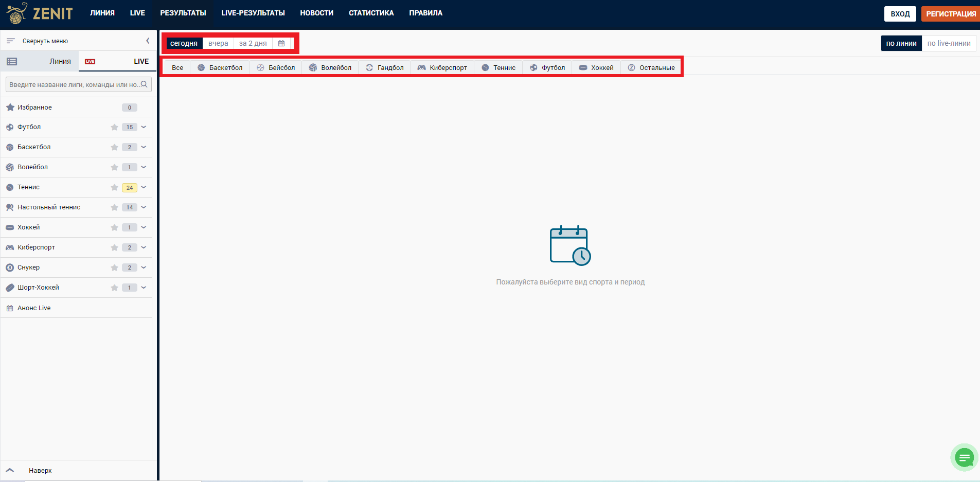Viewport: 980px width, 482px height.
Task: Expand the Шорт-Хоккей sidebar section
Action: click(x=144, y=288)
